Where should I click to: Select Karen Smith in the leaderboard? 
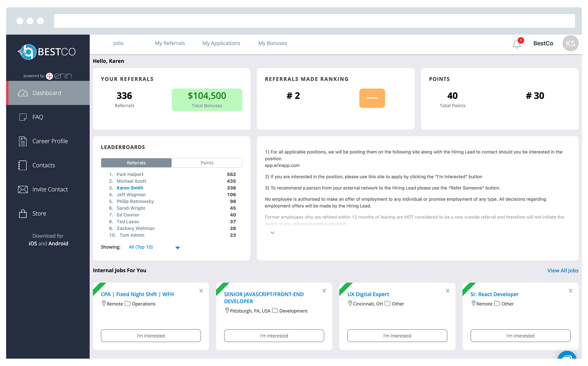coord(130,188)
